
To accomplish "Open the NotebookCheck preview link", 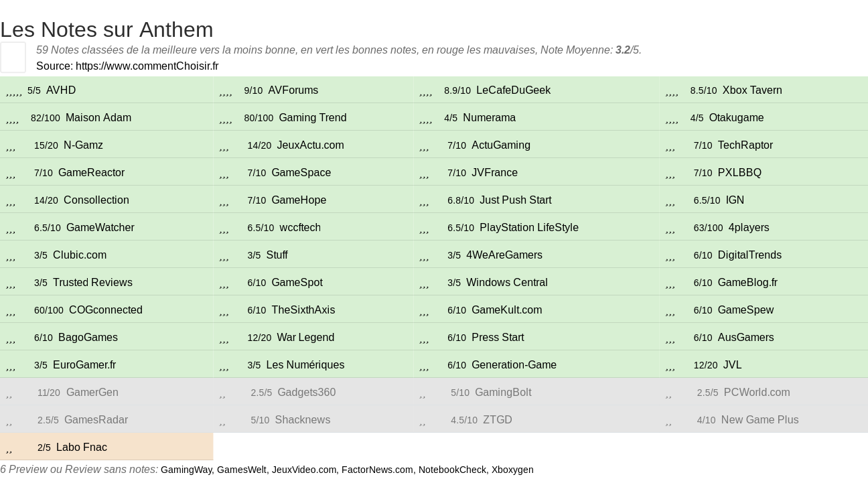I will click(x=452, y=470).
